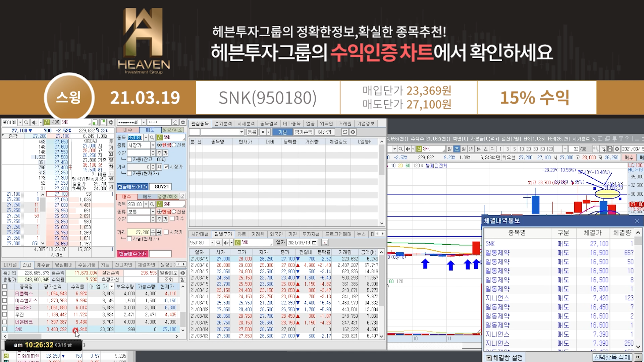
Task: Check the 티플랙스 row checkbox in holdings
Action: pyautogui.click(x=5, y=294)
